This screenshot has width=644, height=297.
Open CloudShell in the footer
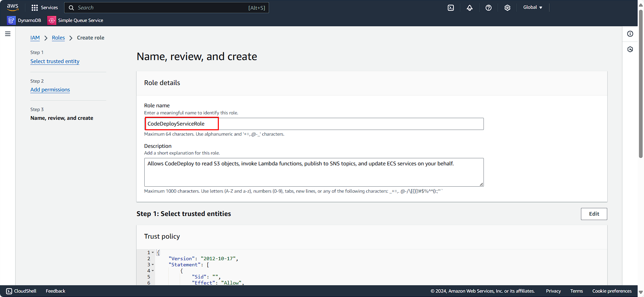[x=21, y=291]
